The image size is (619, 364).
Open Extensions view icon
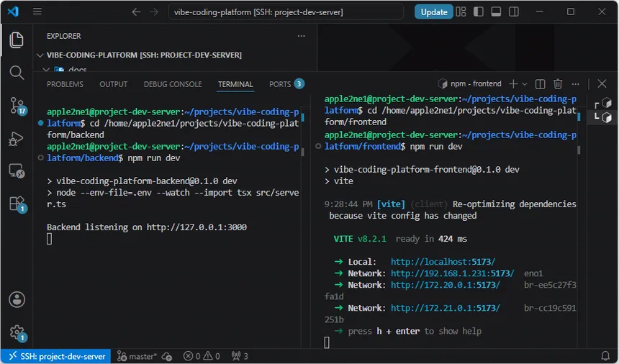[17, 204]
